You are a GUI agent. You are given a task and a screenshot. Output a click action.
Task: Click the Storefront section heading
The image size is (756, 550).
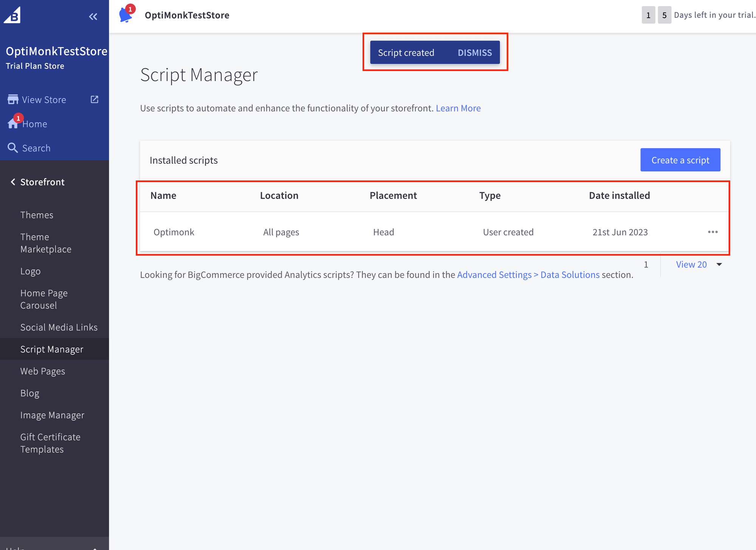(42, 182)
